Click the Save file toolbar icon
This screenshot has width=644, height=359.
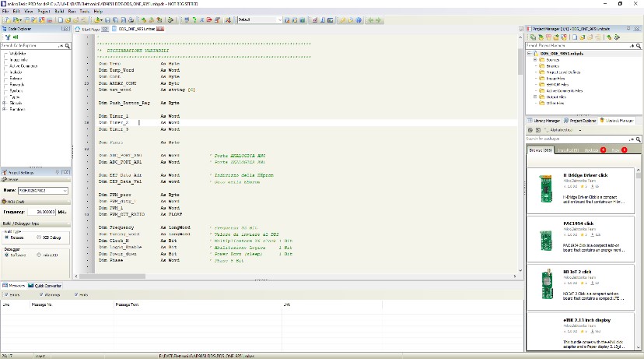[107, 19]
